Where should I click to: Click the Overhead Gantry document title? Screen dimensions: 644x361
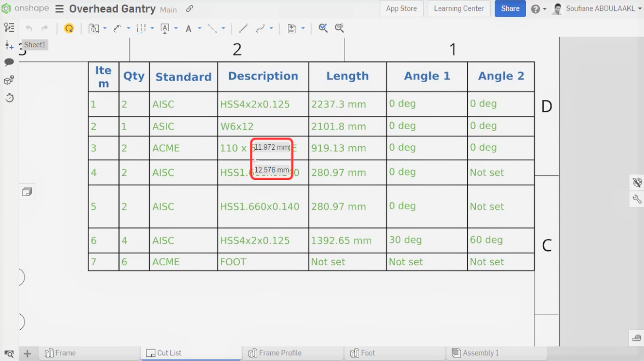point(112,9)
